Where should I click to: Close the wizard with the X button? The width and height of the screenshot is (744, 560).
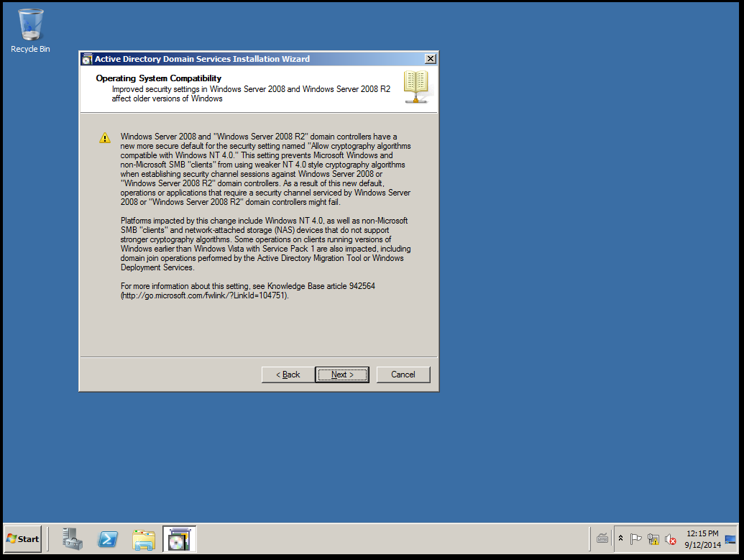click(x=431, y=59)
